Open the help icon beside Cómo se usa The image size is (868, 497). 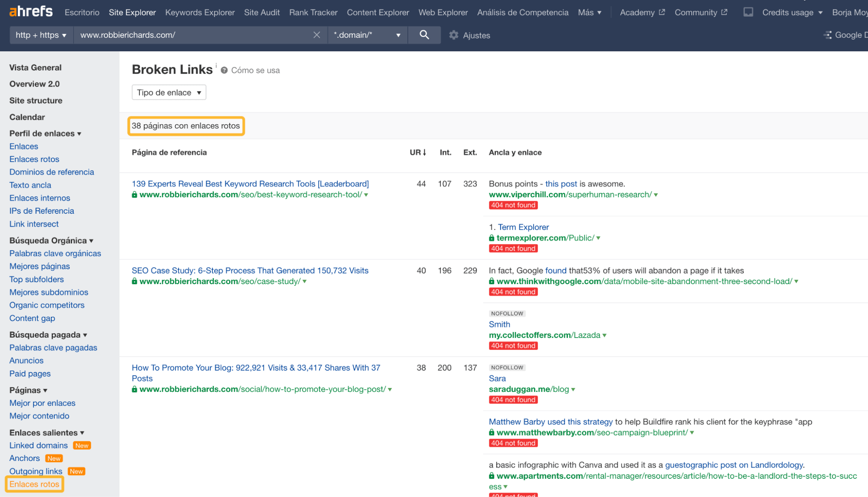[x=224, y=70]
